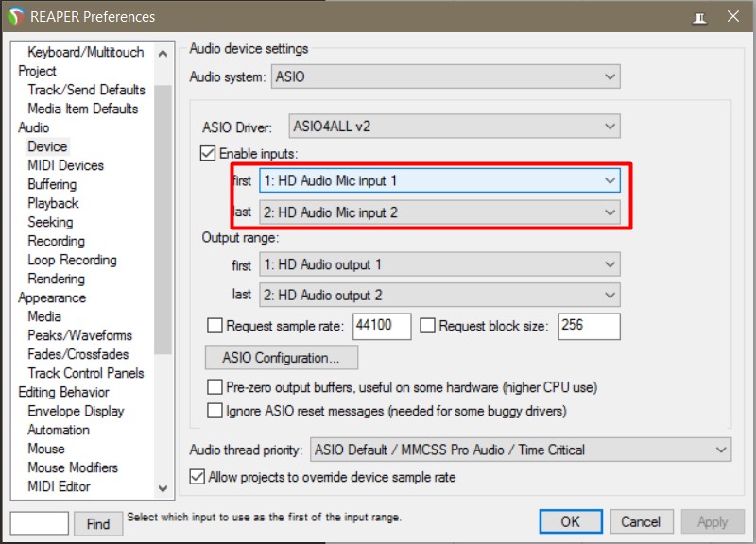Viewport: 756px width, 544px height.
Task: Click the ASIO Configuration button
Action: (281, 358)
